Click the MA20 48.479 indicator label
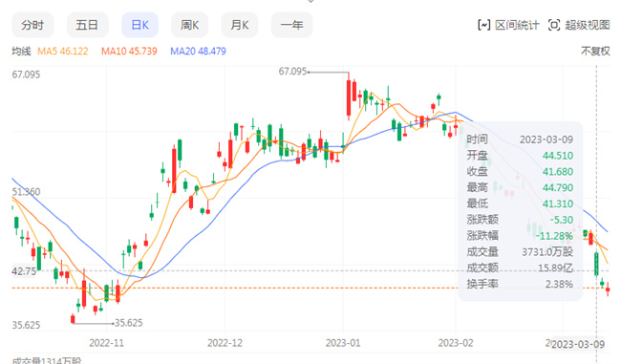This screenshot has height=364, width=621. (x=198, y=51)
